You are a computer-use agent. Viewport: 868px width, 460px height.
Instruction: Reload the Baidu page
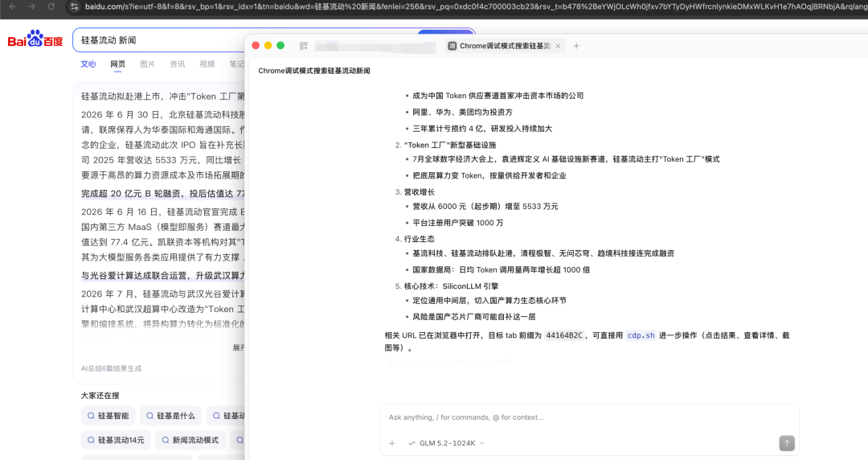[x=51, y=6]
